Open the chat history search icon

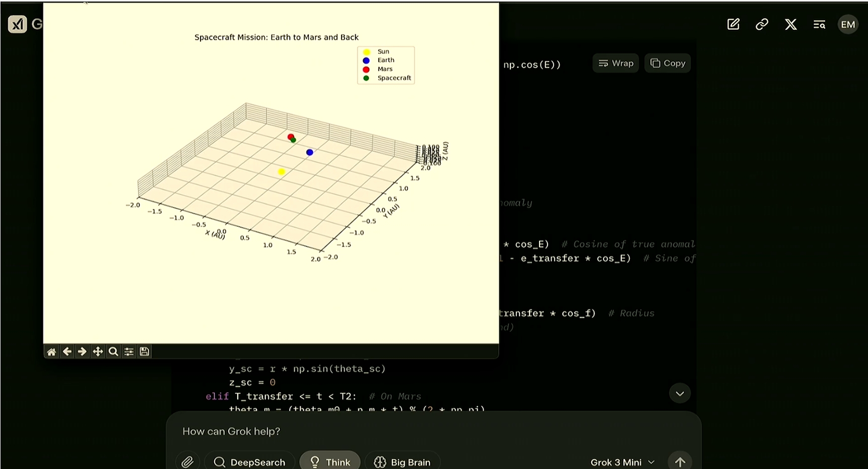[819, 24]
